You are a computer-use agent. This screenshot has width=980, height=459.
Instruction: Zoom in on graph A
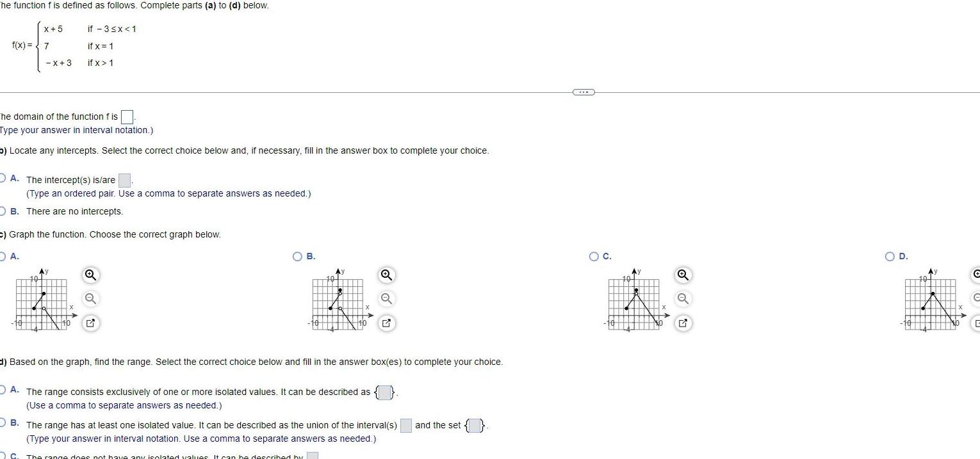pos(90,275)
